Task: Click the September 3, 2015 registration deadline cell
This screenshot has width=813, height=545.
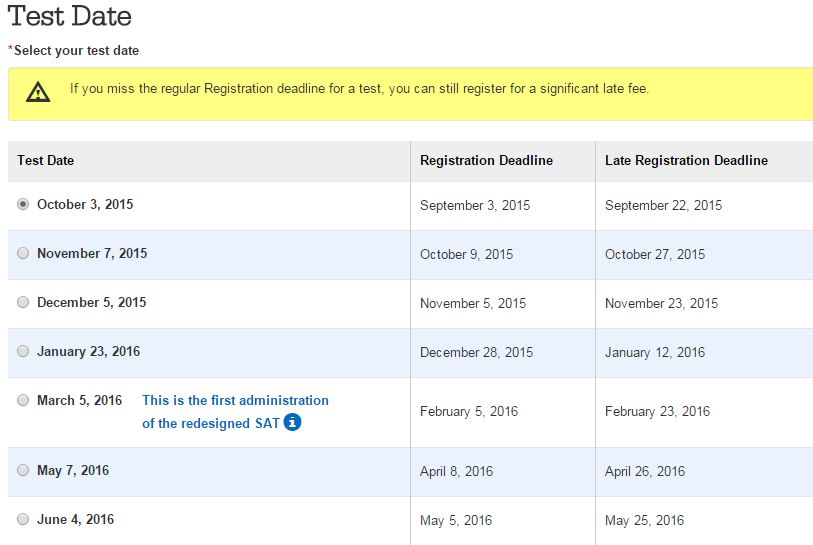Action: coord(475,205)
